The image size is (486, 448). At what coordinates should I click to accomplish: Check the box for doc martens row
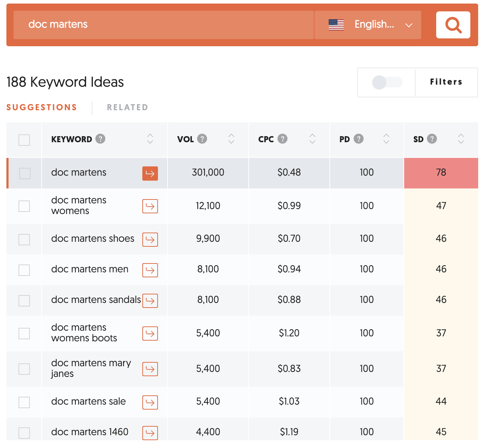click(25, 174)
